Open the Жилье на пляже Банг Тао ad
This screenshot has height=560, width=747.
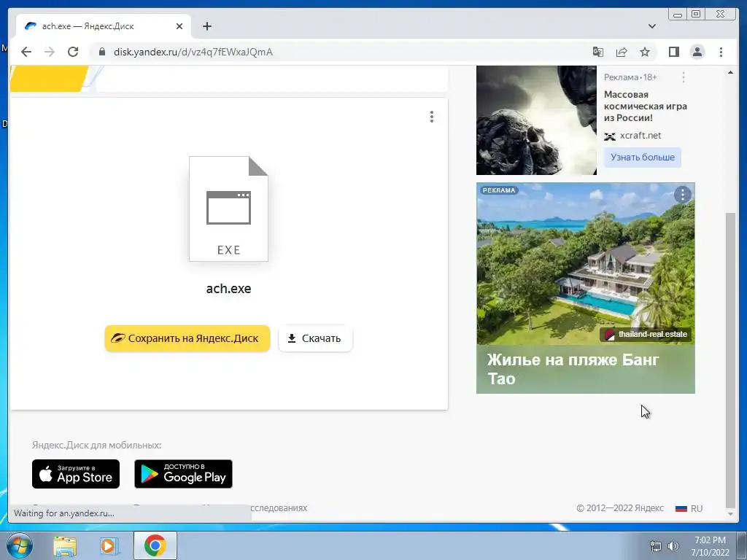[x=573, y=369]
